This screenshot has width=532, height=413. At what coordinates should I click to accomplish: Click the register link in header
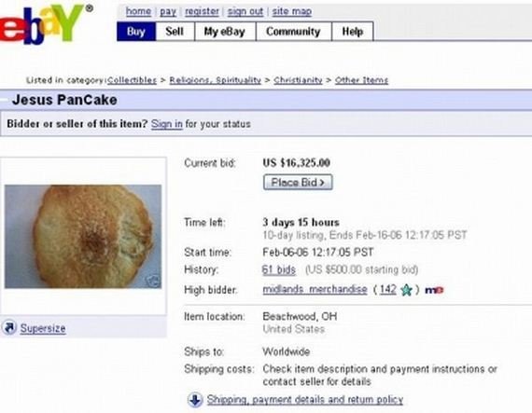click(202, 11)
